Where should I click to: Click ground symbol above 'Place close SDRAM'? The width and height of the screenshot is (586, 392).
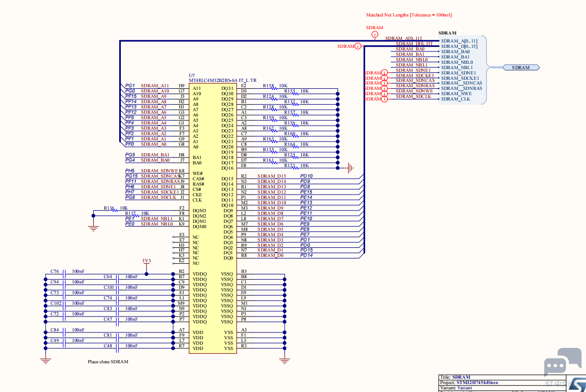(46, 360)
